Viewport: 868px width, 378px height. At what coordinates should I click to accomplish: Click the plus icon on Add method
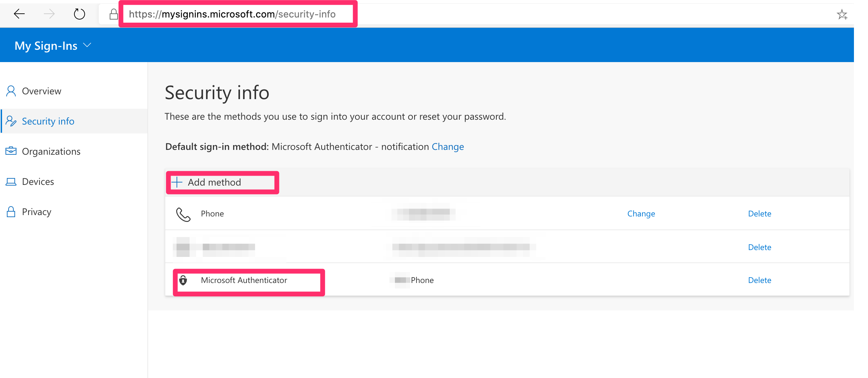tap(176, 182)
